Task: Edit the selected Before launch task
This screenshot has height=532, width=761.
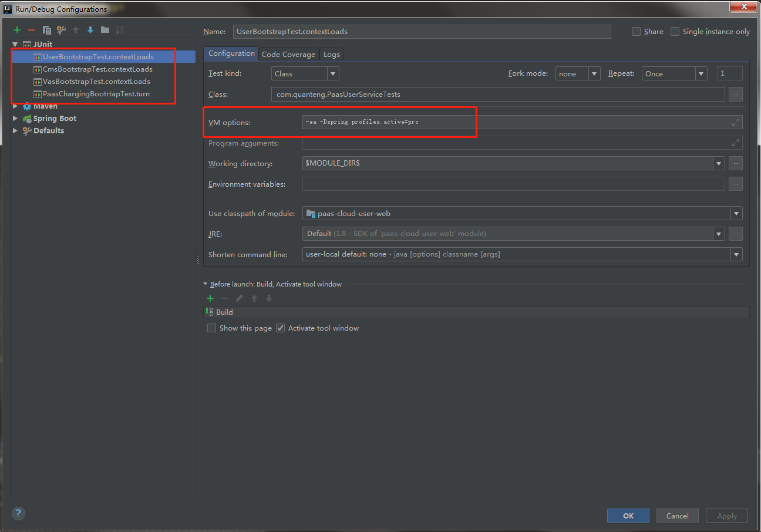Action: (240, 298)
